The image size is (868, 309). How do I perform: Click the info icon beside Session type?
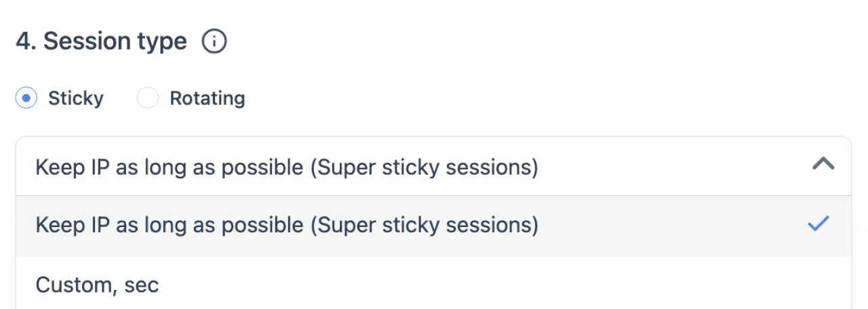coord(214,42)
